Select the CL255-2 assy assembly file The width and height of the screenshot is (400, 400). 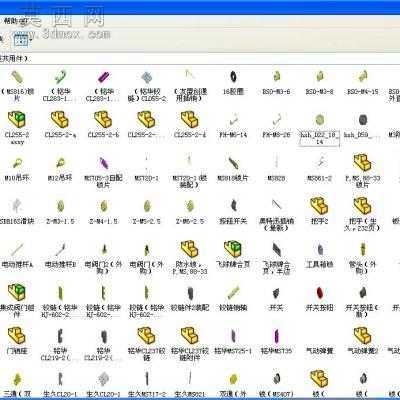17,120
